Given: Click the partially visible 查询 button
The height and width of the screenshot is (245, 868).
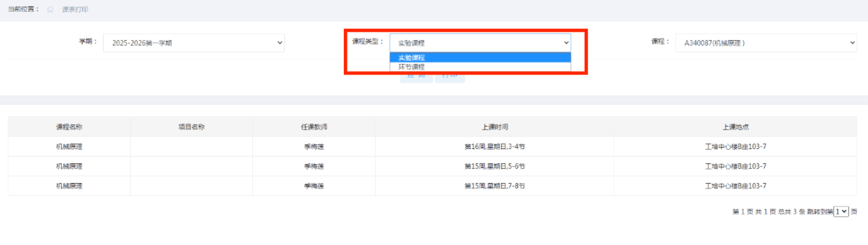Looking at the screenshot, I should [x=416, y=78].
